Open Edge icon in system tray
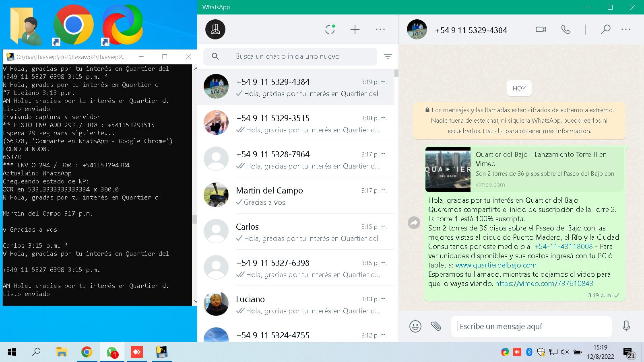644x362 pixels. (x=505, y=352)
